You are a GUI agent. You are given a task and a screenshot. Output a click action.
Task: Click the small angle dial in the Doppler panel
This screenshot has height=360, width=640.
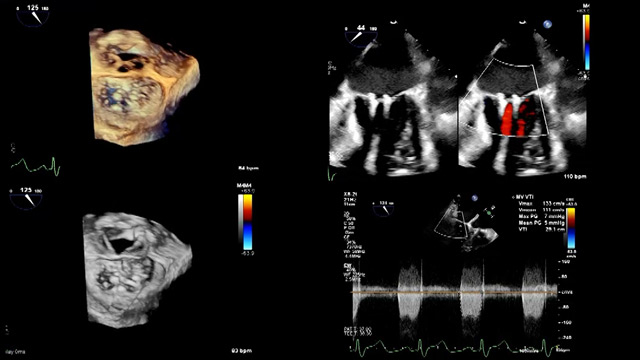tap(383, 208)
